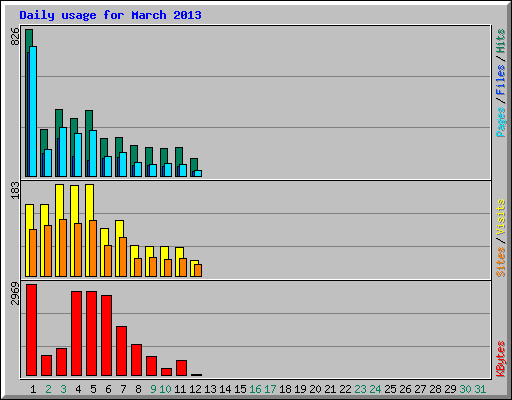
Task: Click day 26 on the x-axis
Action: (x=405, y=389)
